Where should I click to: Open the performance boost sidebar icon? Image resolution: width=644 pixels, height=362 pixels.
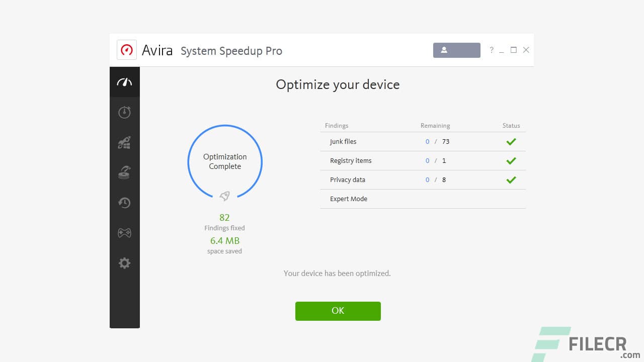point(124,142)
